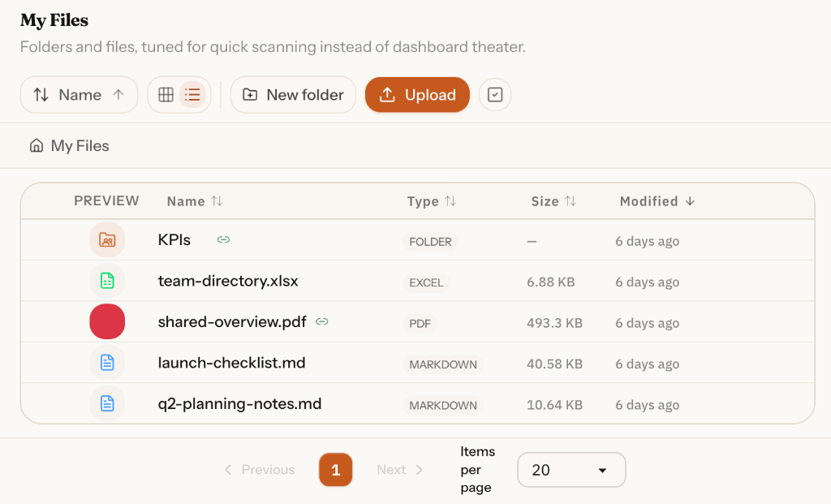Click KPIs modified date 6 days ago

[x=647, y=241]
